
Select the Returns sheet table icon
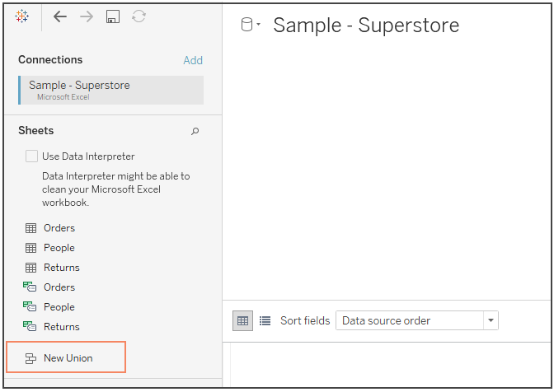pyautogui.click(x=31, y=268)
